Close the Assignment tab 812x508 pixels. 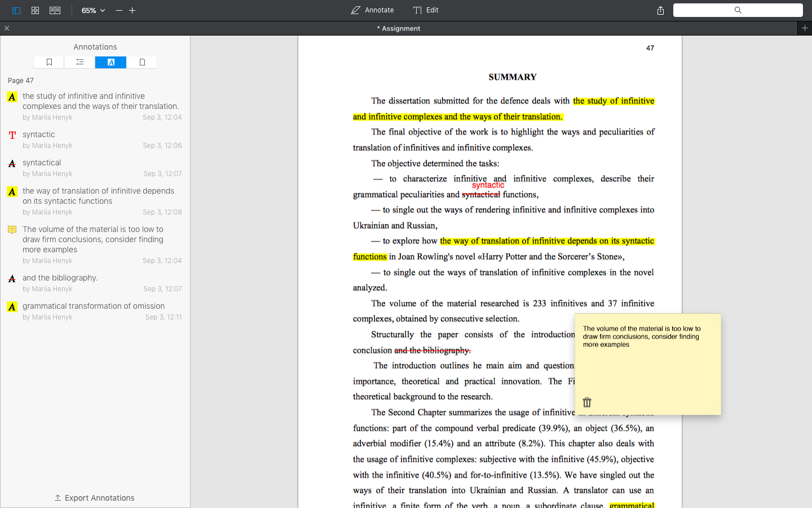[7, 28]
